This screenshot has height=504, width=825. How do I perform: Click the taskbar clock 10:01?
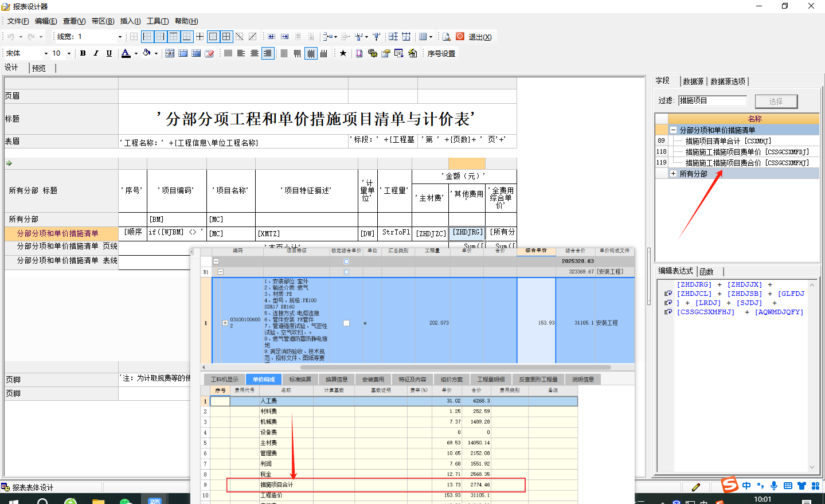pyautogui.click(x=763, y=499)
